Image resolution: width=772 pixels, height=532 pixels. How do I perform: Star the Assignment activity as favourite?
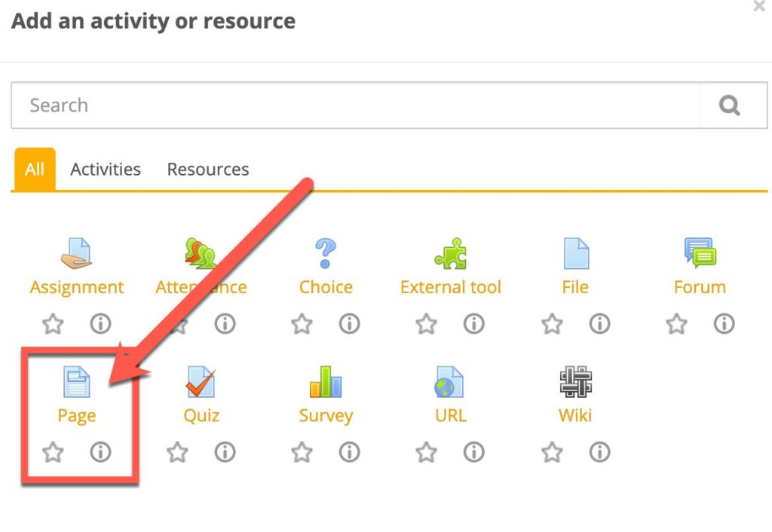click(x=53, y=324)
